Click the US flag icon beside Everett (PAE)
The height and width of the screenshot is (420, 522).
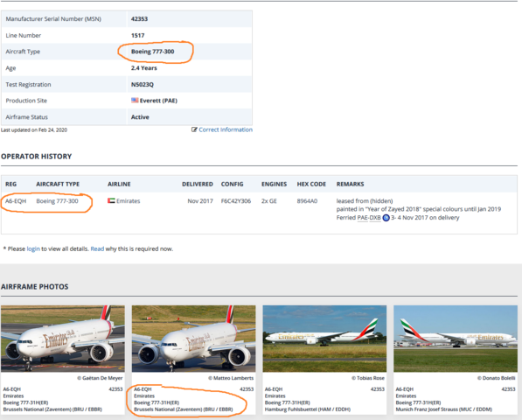135,101
